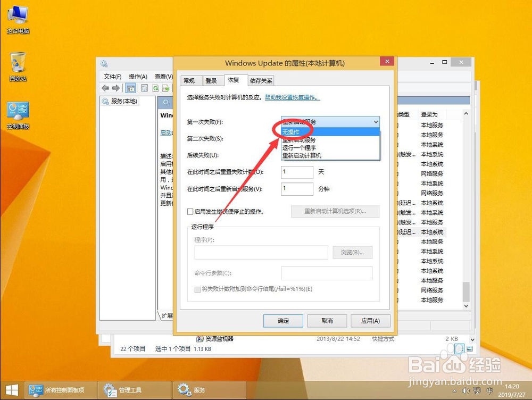
Task: Select 服务(本地) tree node
Action: point(120,101)
